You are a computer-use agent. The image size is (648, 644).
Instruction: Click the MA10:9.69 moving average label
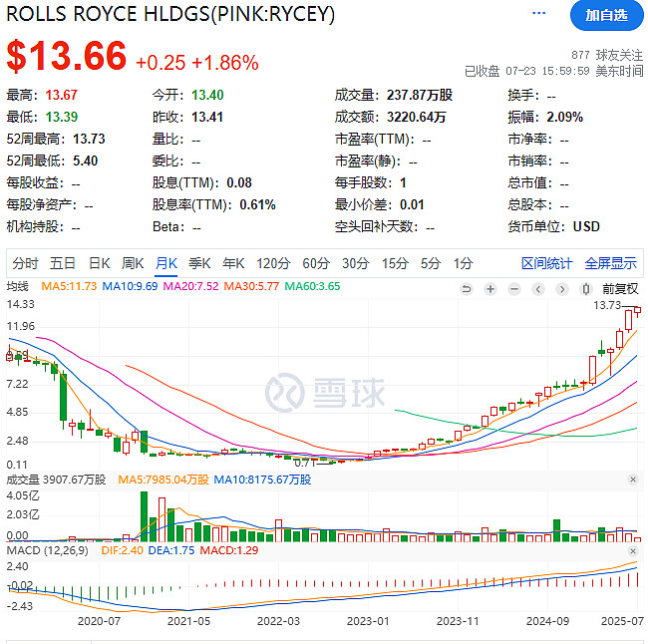click(130, 286)
